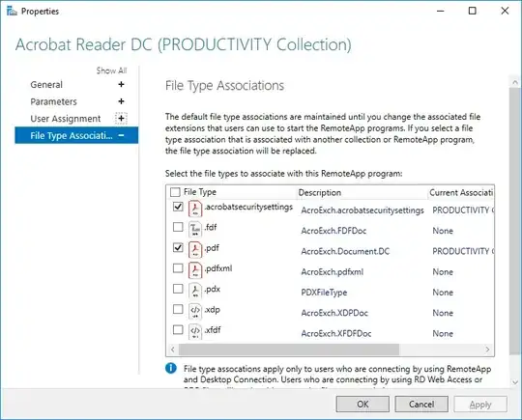The image size is (522, 420).
Task: Dismiss the dialog with Cancel
Action: tap(421, 404)
